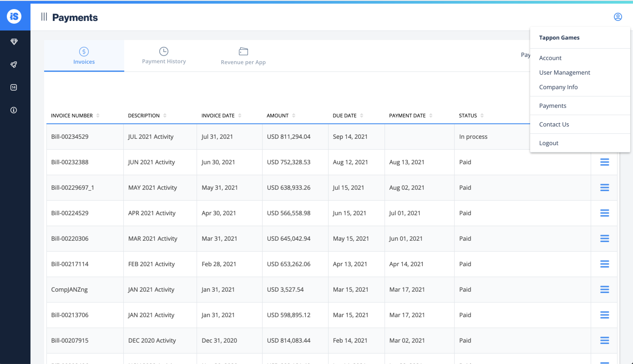Open row menu for CompJANZng
The width and height of the screenshot is (633, 364).
(605, 290)
